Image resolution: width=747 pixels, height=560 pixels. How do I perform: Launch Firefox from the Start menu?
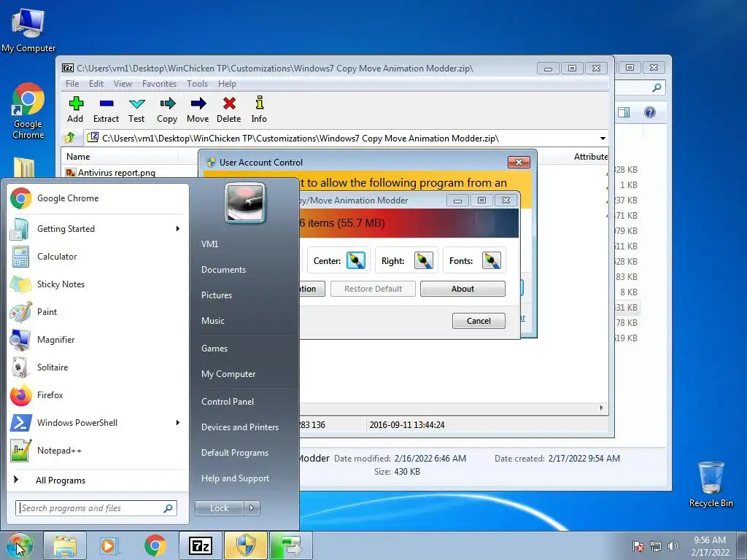tap(97, 394)
